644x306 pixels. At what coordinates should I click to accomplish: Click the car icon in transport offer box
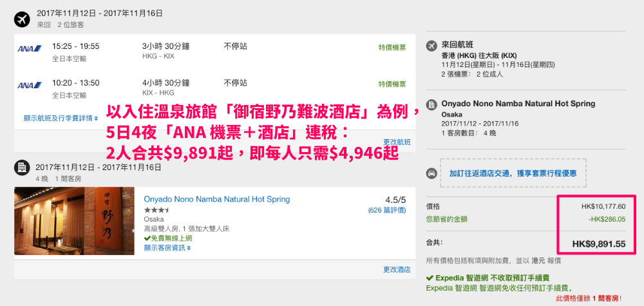point(431,173)
